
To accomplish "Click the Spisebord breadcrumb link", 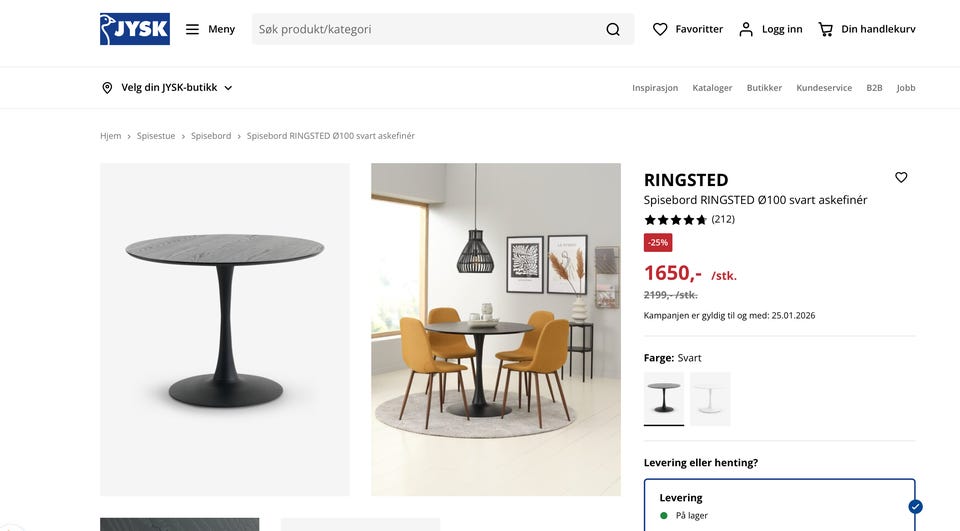I will click(211, 136).
